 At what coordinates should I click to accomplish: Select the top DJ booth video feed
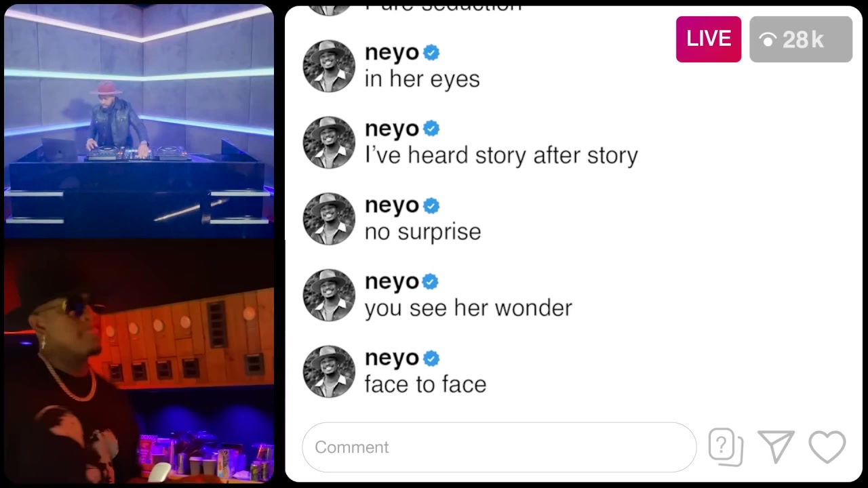pyautogui.click(x=139, y=122)
